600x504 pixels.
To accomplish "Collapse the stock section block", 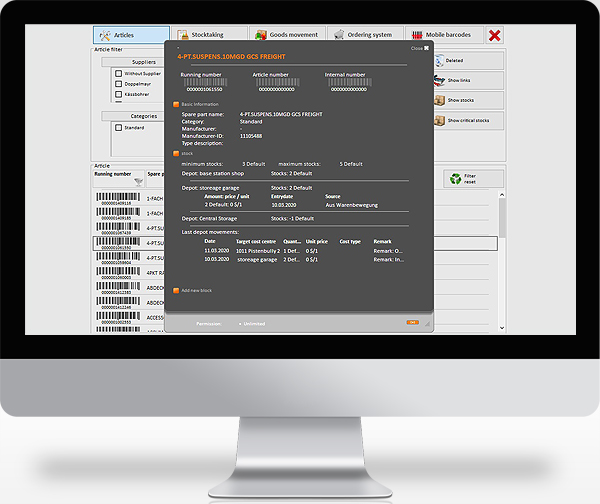I will tap(177, 153).
